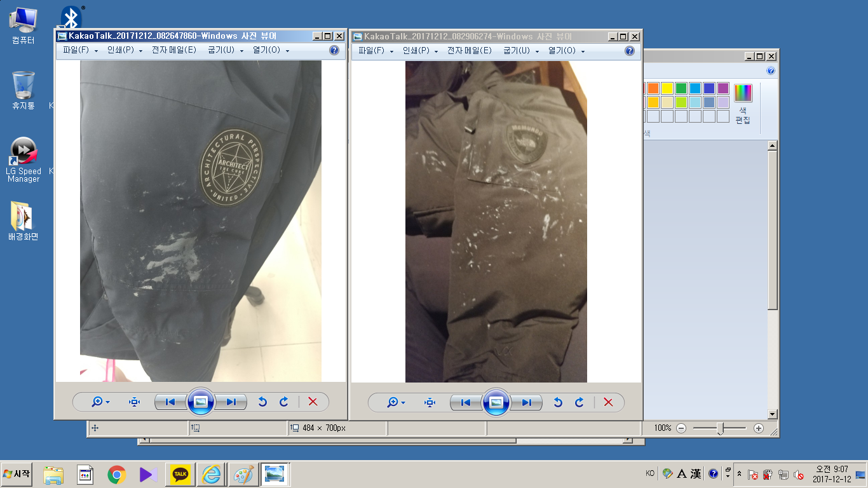Open 인쇄(P) menu in the 082647860 viewer

click(x=124, y=51)
